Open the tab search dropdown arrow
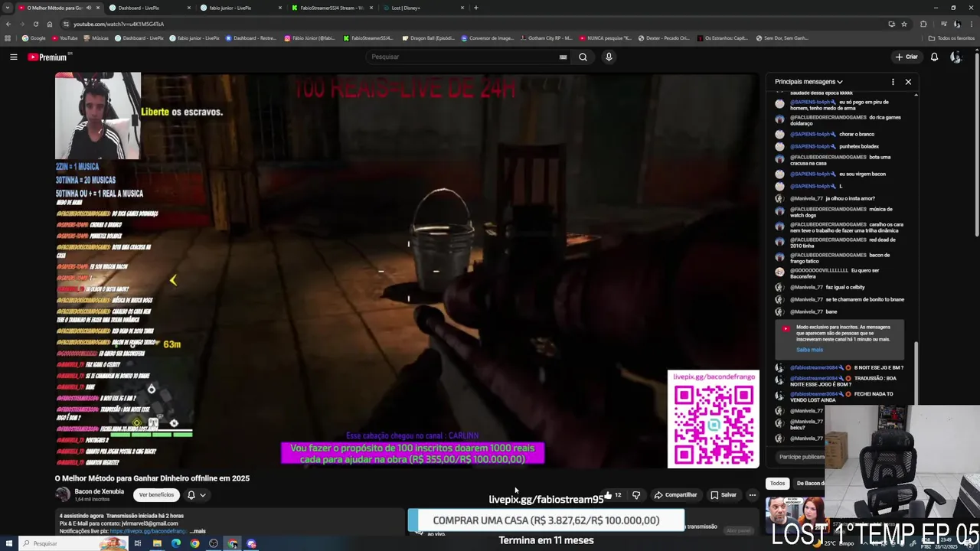This screenshot has height=551, width=980. click(x=8, y=8)
